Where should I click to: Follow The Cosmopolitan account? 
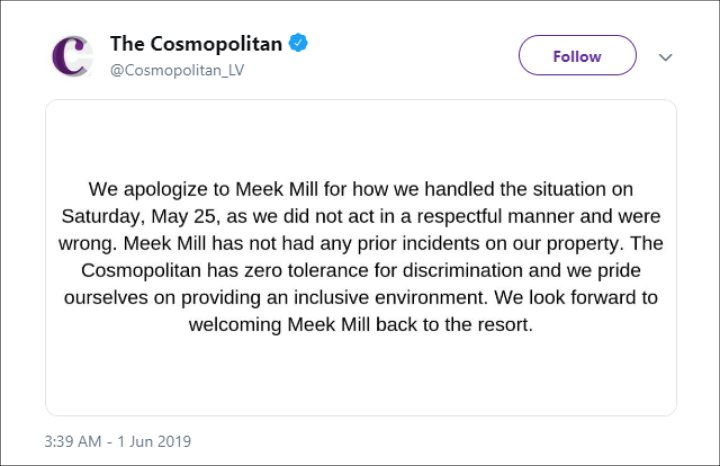tap(577, 56)
